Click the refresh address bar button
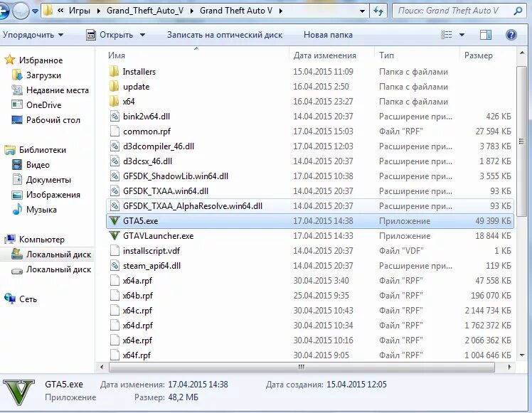The image size is (532, 413). point(378,11)
